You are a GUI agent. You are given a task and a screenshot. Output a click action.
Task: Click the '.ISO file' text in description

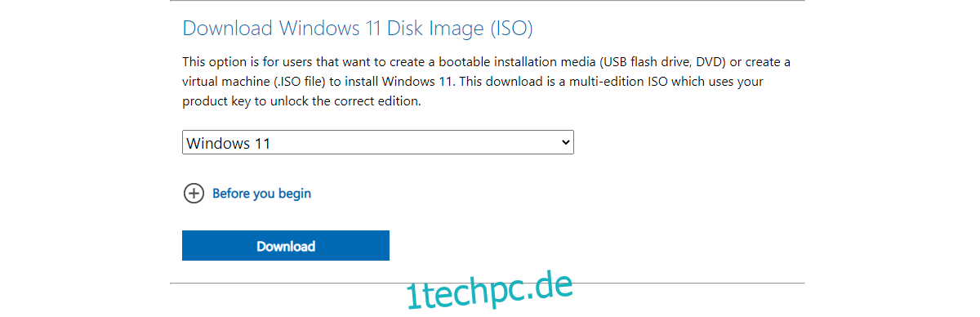tap(298, 83)
